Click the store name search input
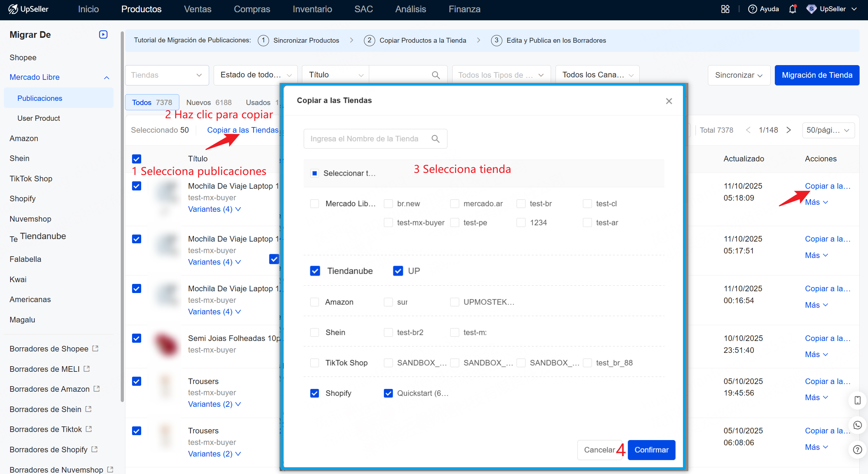 click(x=364, y=139)
